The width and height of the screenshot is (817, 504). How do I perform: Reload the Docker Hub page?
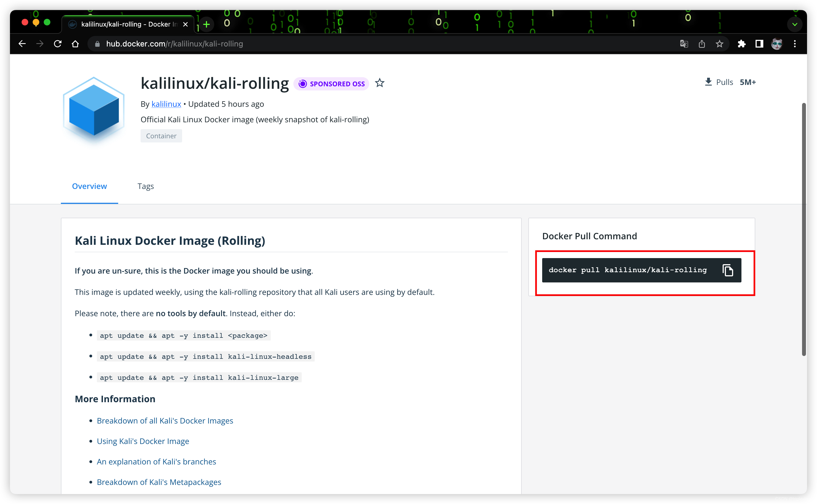tap(58, 44)
